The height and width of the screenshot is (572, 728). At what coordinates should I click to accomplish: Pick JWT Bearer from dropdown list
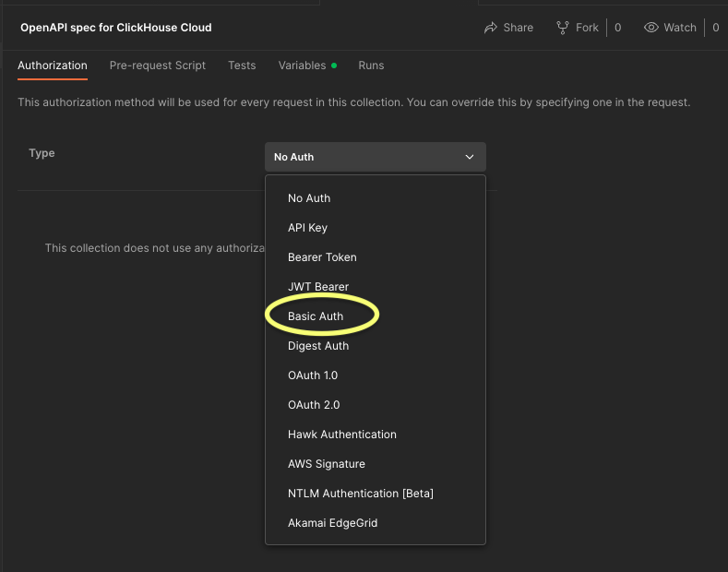point(318,287)
